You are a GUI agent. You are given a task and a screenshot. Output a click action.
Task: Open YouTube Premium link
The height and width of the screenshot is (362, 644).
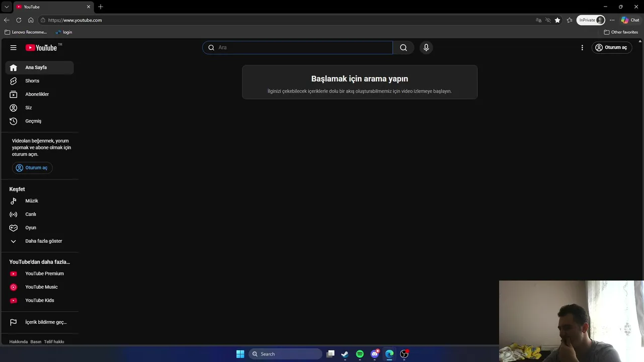pos(40,274)
